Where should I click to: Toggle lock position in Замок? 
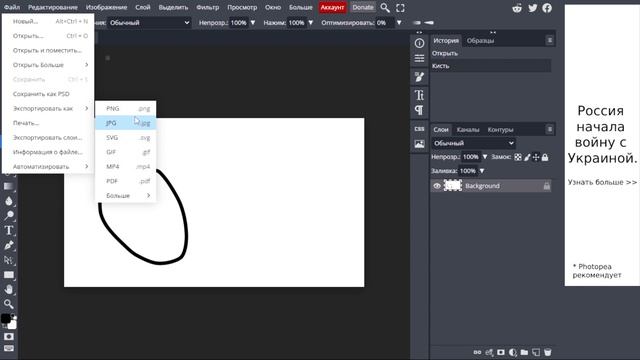(x=536, y=157)
